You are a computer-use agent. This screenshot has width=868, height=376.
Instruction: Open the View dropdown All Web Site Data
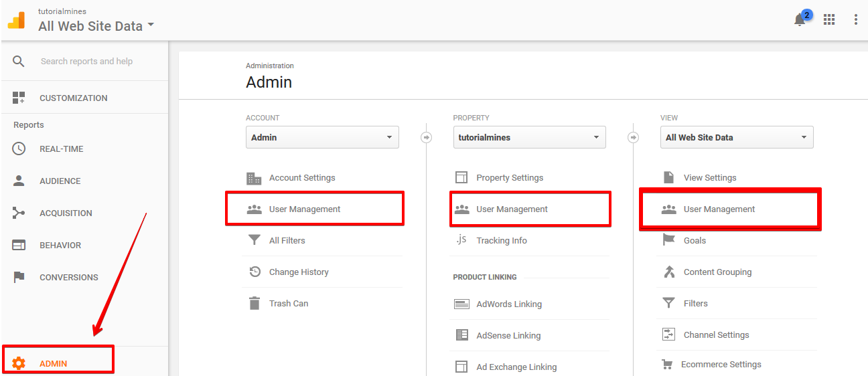(x=737, y=137)
